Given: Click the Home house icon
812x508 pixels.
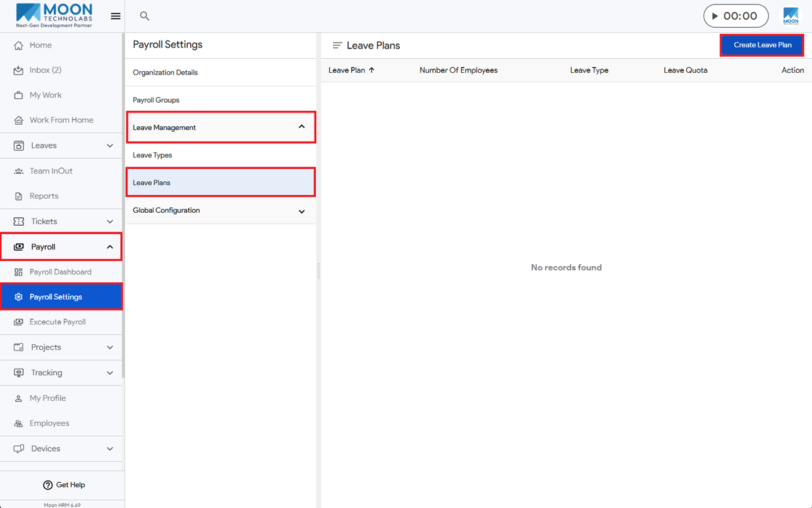Looking at the screenshot, I should pyautogui.click(x=19, y=46).
